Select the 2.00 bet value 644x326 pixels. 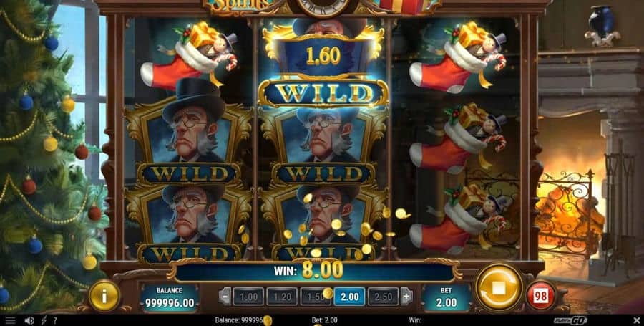[349, 297]
